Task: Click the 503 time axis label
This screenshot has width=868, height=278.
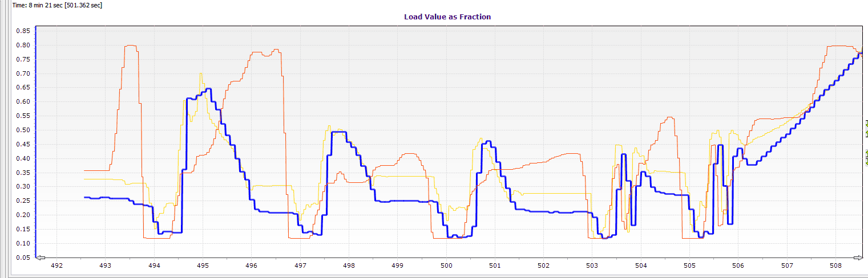Action: [x=592, y=265]
